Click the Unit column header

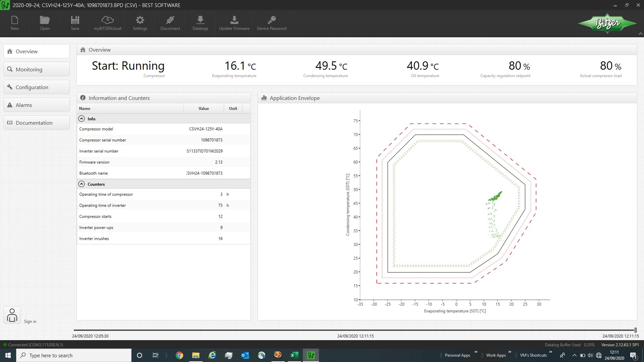click(233, 109)
